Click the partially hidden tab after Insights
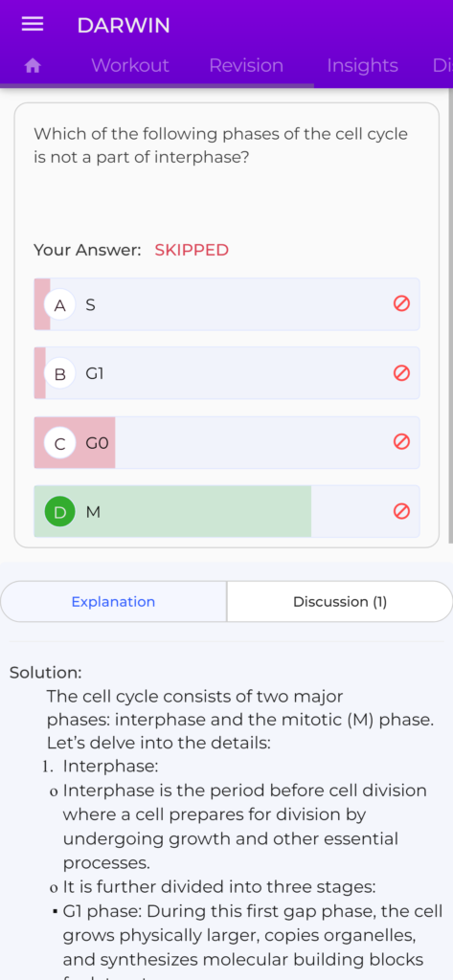Image resolution: width=453 pixels, height=980 pixels. pos(442,66)
